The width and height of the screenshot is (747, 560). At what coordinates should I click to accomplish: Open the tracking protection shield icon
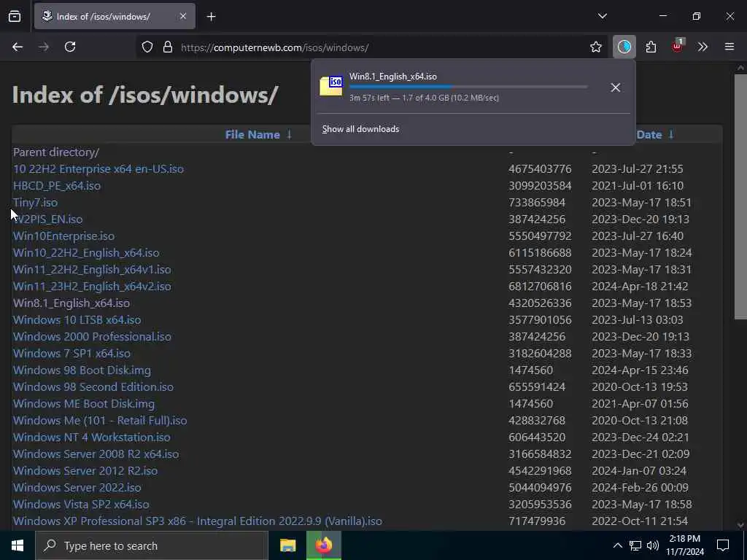pos(147,47)
